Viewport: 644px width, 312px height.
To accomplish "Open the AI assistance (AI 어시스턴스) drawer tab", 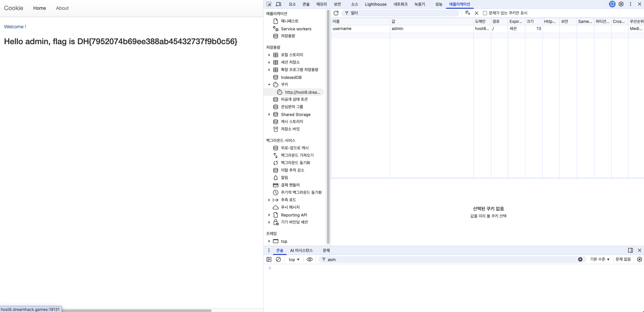I will [301, 250].
